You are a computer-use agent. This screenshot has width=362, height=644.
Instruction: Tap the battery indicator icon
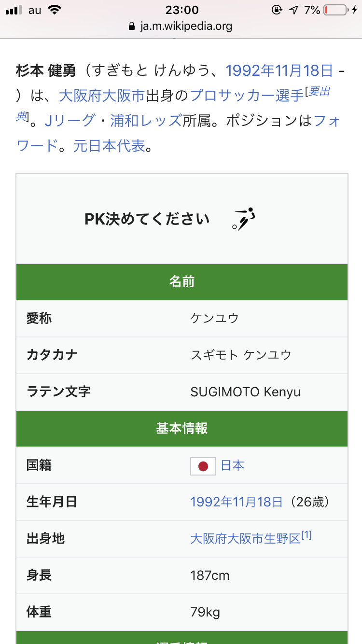pos(336,10)
